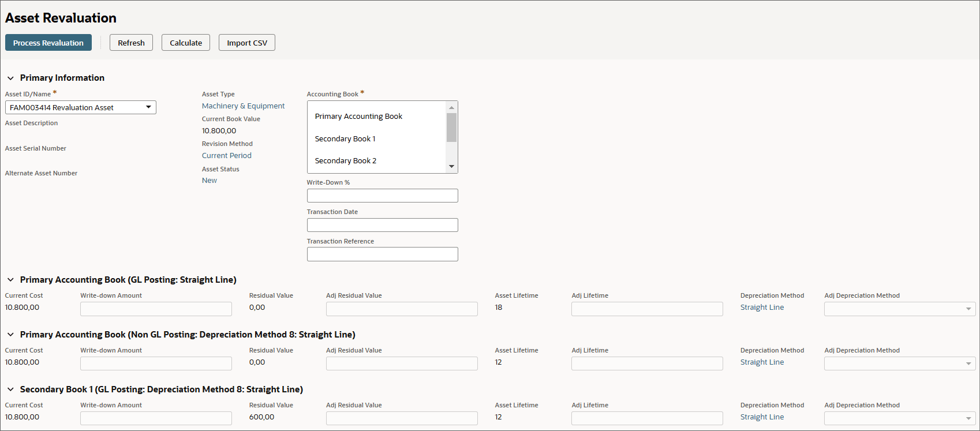
Task: Click the Accounting Book list scrollbar thumb
Action: pyautogui.click(x=452, y=128)
